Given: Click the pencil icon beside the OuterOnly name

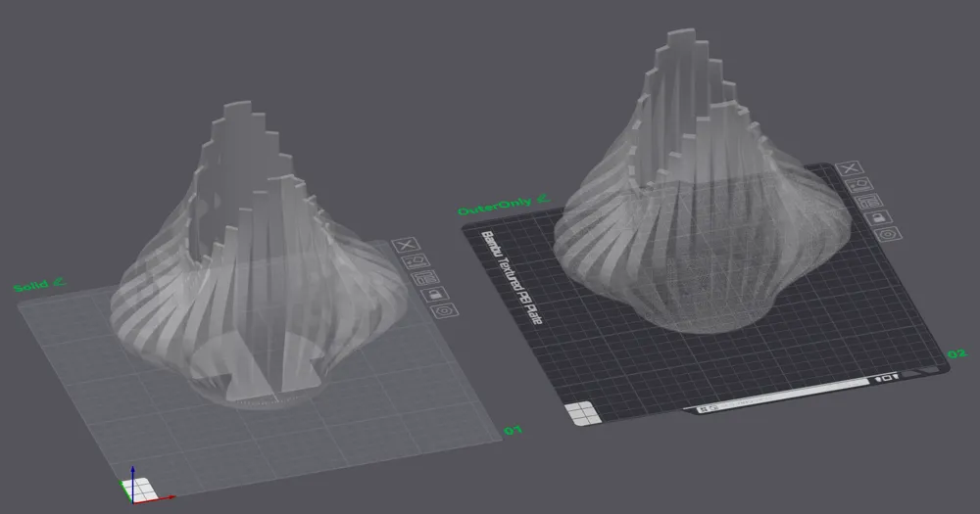Looking at the screenshot, I should (543, 199).
